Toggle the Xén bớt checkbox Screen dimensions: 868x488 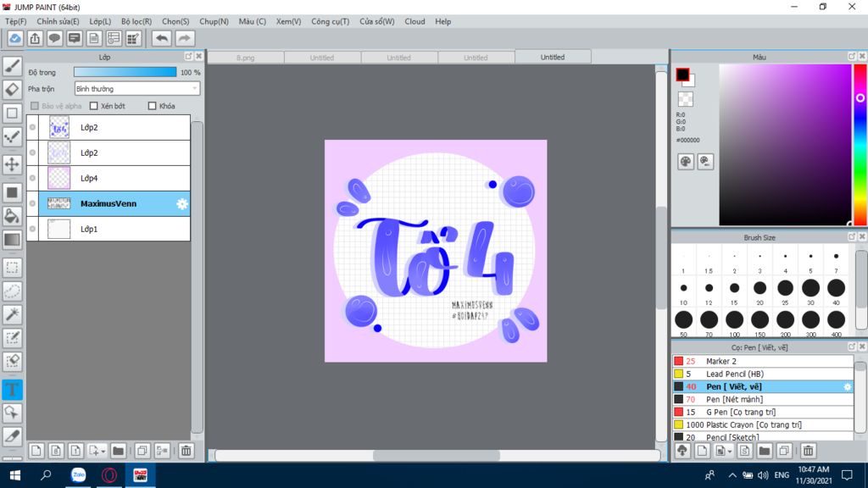[x=93, y=106]
